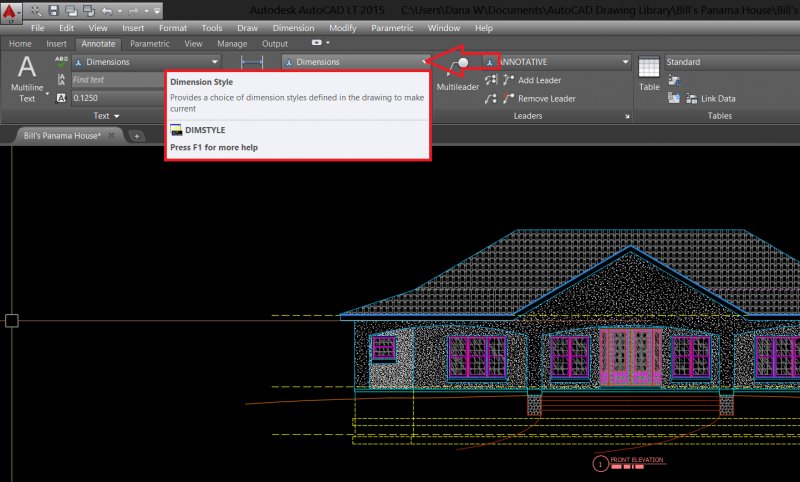Click the Multileader tool

(458, 75)
